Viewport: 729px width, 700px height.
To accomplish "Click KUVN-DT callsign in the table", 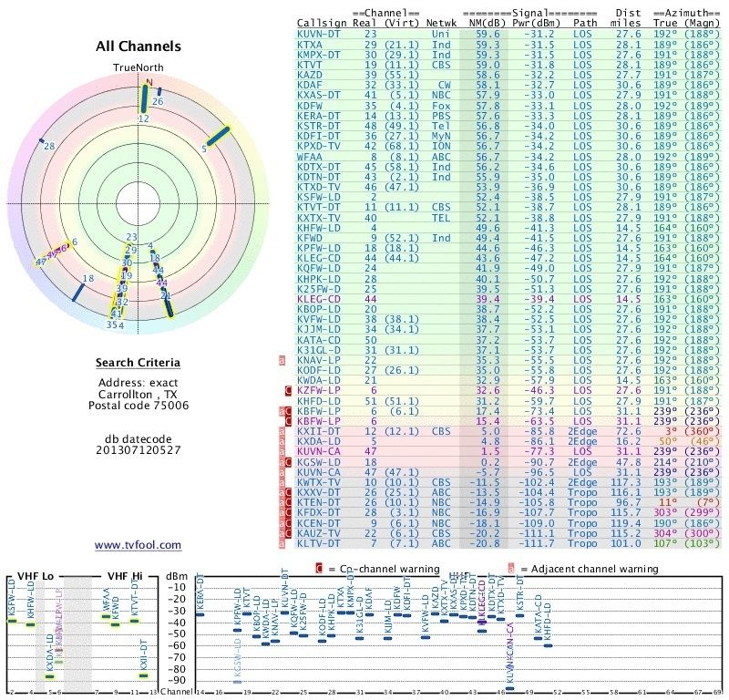I will pos(318,35).
